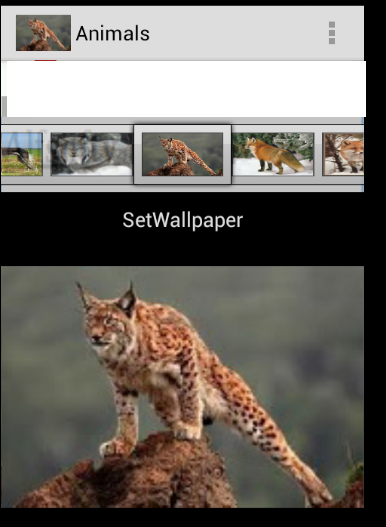The width and height of the screenshot is (386, 527).
Task: Click the gray scrollbar stub beside the white banner
Action: click(x=4, y=106)
